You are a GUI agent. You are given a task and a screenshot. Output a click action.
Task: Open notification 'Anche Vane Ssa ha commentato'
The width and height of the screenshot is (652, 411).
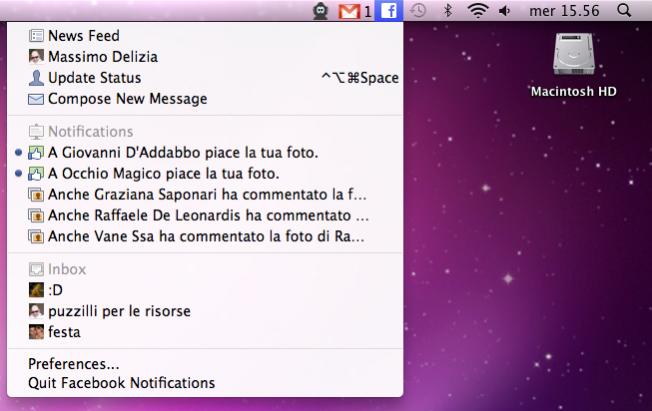pos(205,236)
